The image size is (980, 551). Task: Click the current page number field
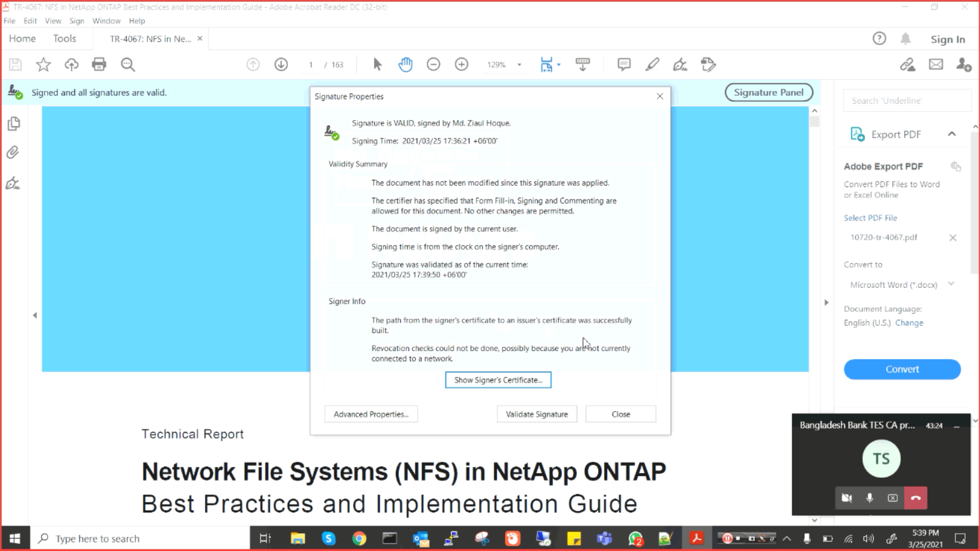(310, 64)
